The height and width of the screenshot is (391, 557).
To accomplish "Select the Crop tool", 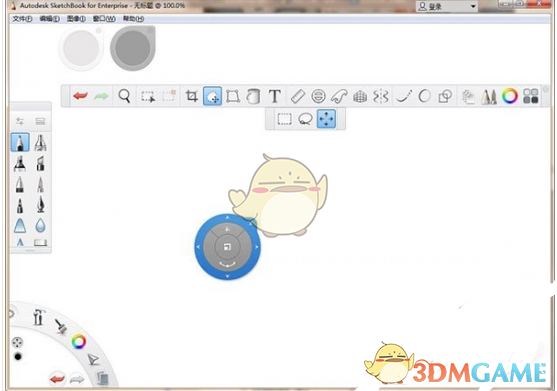I will click(191, 96).
